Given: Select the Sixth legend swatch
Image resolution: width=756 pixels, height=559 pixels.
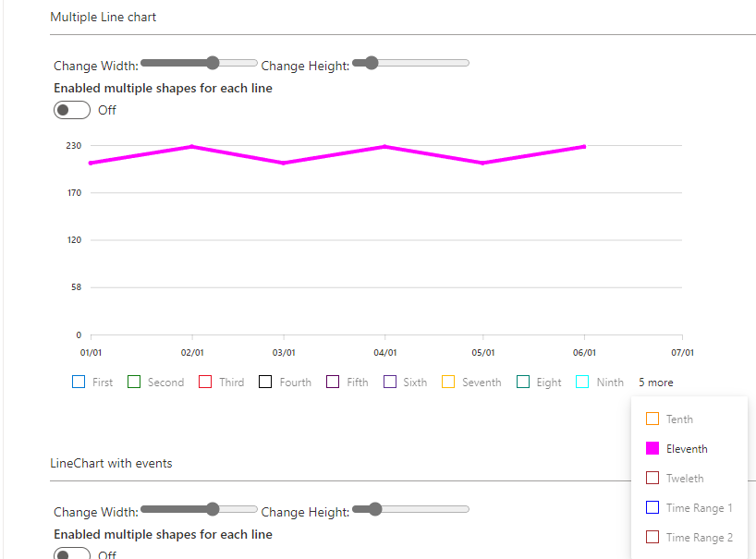Looking at the screenshot, I should pyautogui.click(x=405, y=382).
